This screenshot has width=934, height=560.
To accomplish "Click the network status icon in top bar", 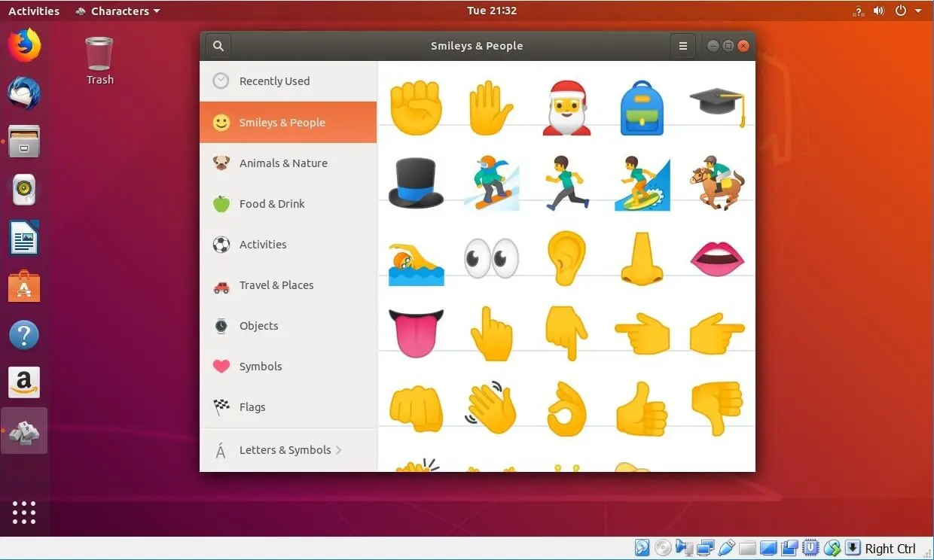I will point(858,11).
